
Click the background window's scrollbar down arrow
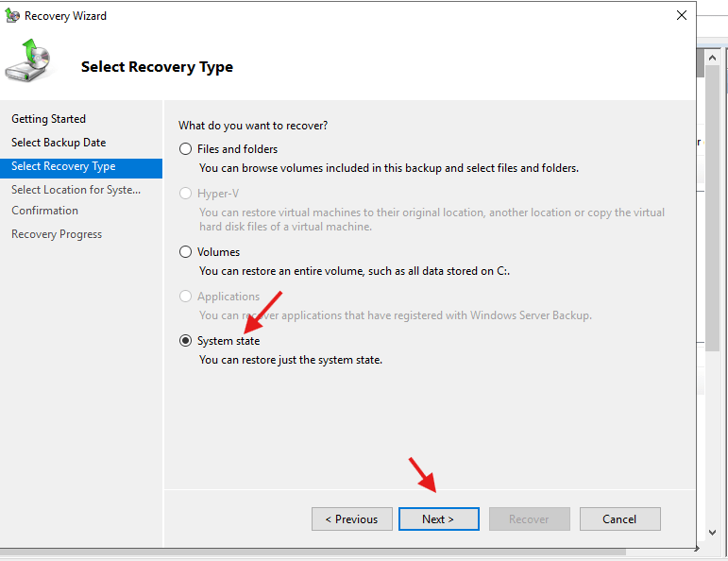pyautogui.click(x=713, y=534)
